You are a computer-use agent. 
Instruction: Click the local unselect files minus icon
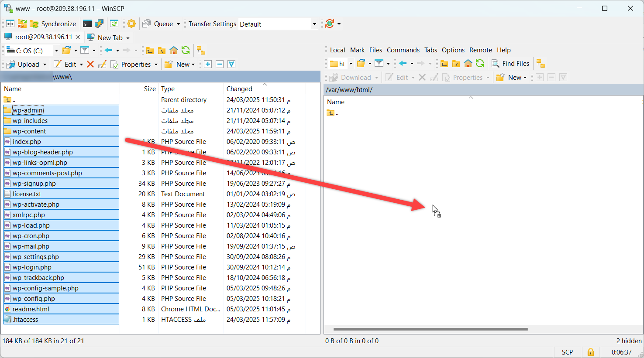click(220, 64)
